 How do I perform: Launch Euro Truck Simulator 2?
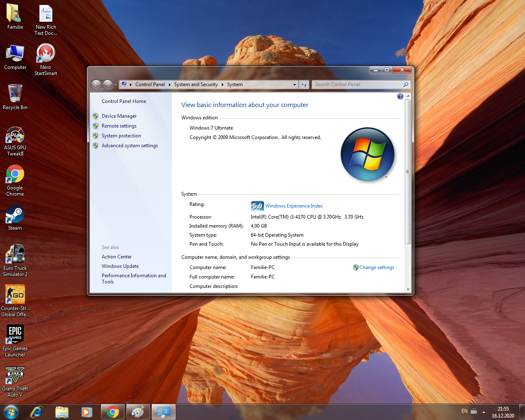coord(15,260)
